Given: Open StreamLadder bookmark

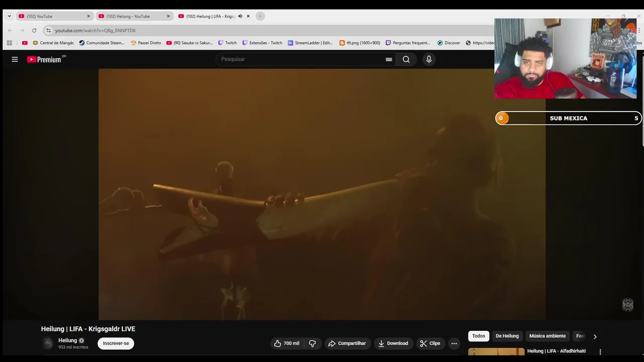Looking at the screenshot, I should coord(310,43).
